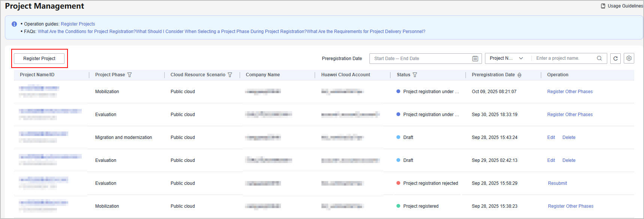644x219 pixels.
Task: Click Edit for the Migration and modernization project
Action: (551, 137)
